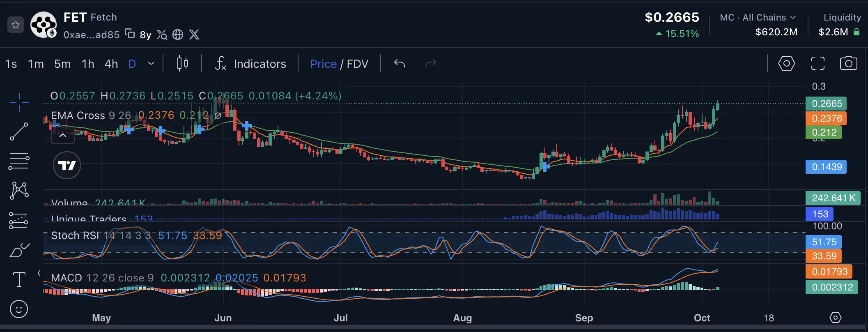The image size is (868, 332).
Task: Click the FET token logo
Action: click(44, 25)
